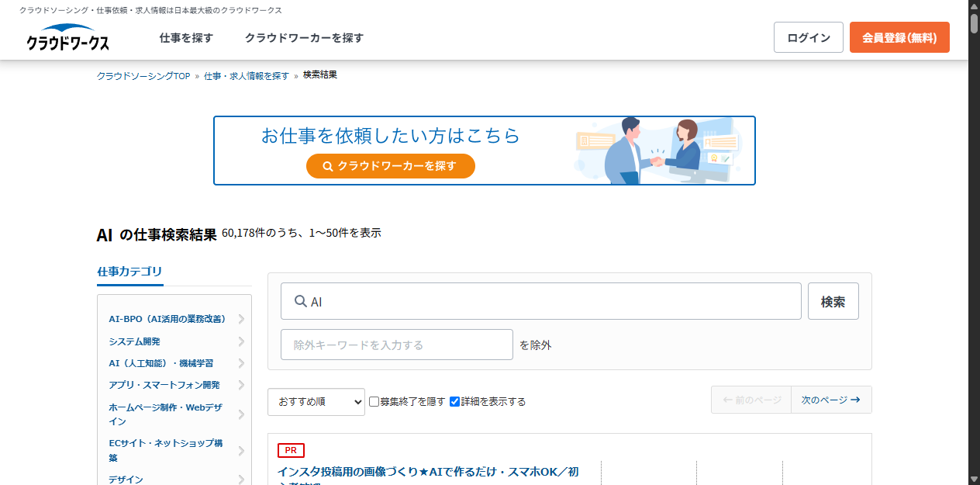Image resolution: width=980 pixels, height=485 pixels.
Task: Click the お仕事を依頼したい方はこちら banner illustration
Action: pyautogui.click(x=657, y=151)
